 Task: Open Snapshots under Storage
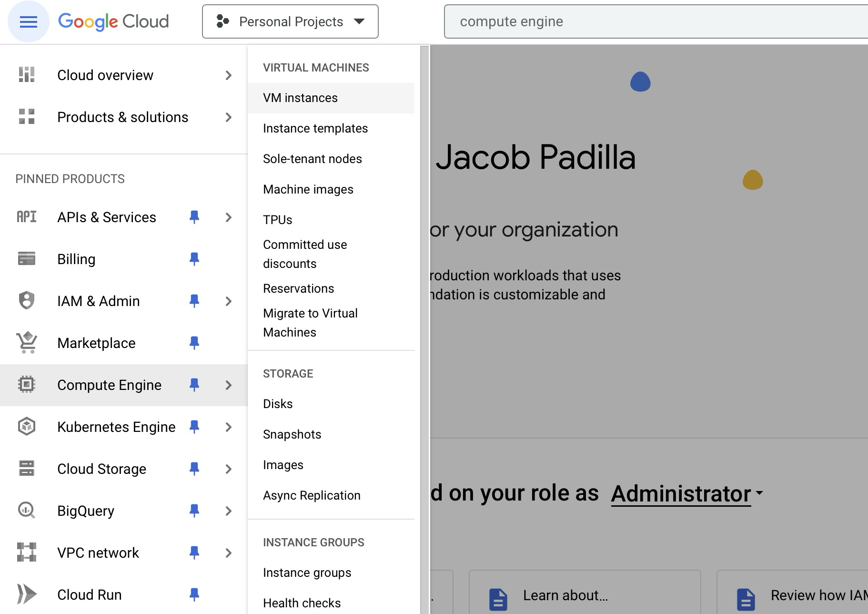[292, 434]
